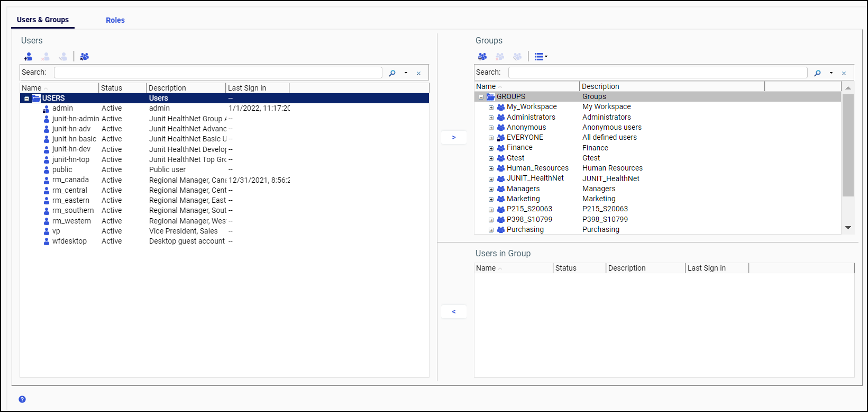
Task: Click the Users search magnifier icon
Action: click(392, 73)
